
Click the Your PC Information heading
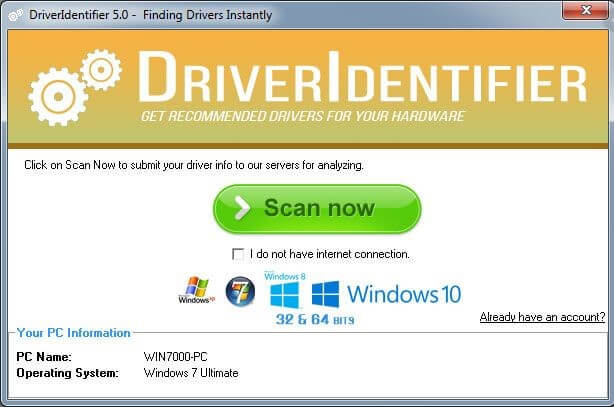pyautogui.click(x=74, y=333)
